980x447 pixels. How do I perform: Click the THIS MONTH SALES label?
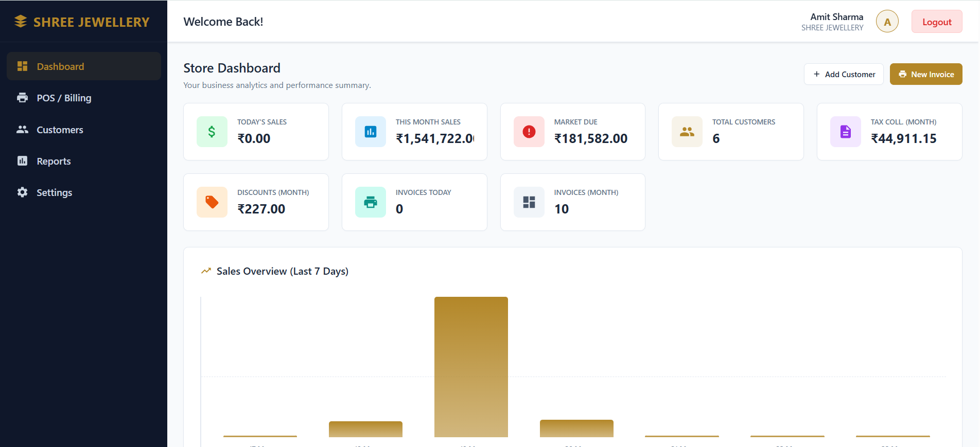(x=428, y=122)
